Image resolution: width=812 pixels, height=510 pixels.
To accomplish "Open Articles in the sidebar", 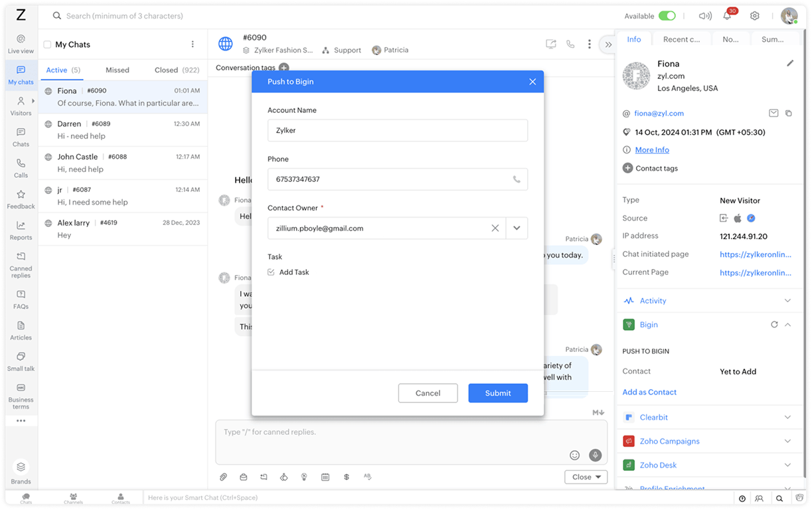I will point(21,331).
